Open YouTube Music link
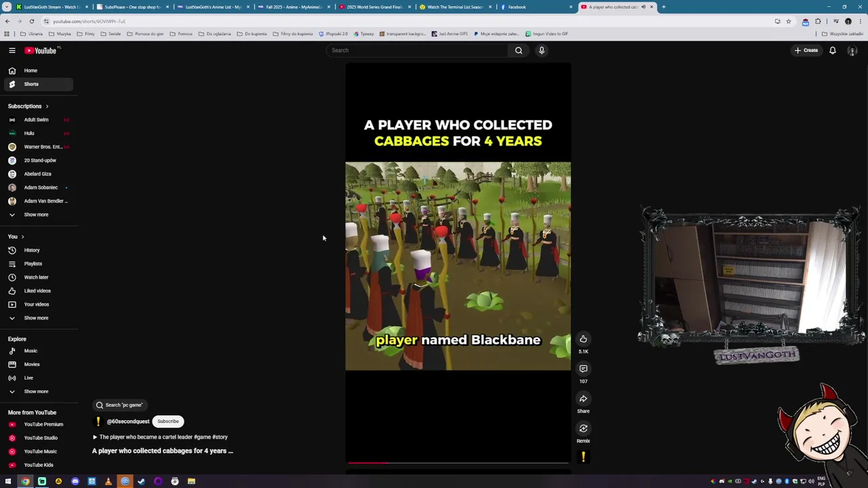This screenshot has height=488, width=868. (38, 451)
